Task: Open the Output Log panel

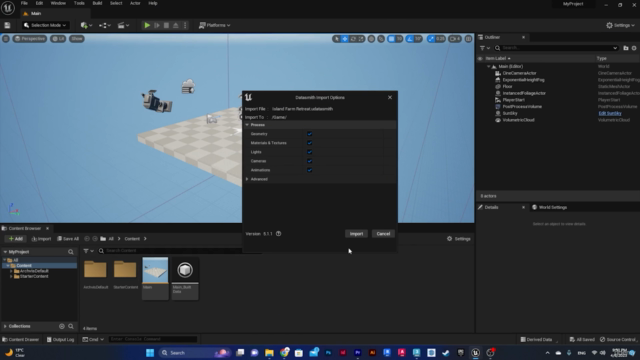Action: coord(60,339)
